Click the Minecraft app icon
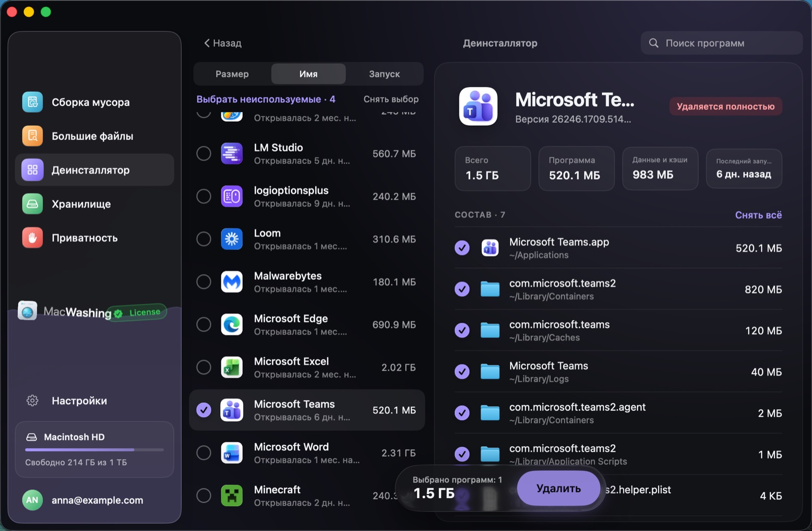This screenshot has width=812, height=531. (x=232, y=495)
